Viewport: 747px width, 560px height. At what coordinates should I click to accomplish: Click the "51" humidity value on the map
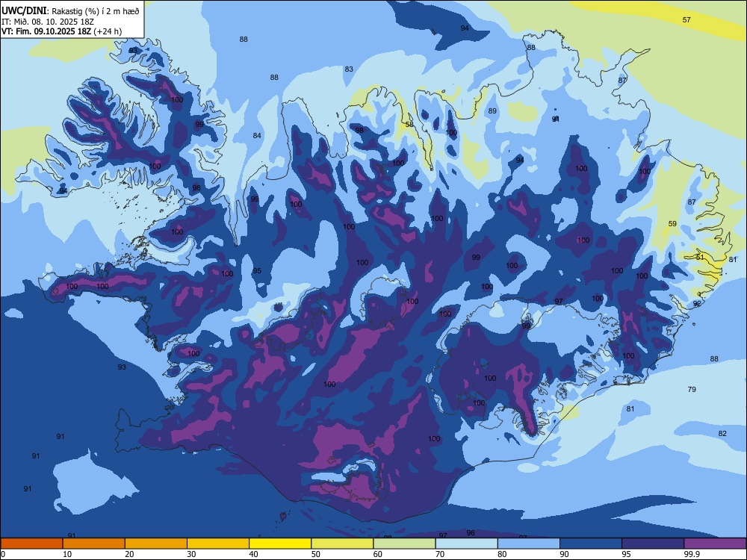coord(700,258)
